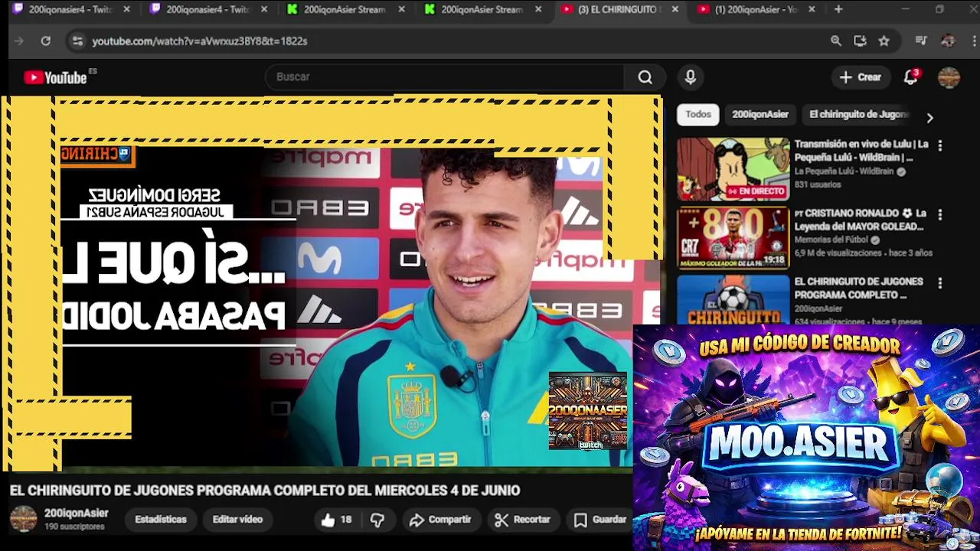
Task: Open more options for La Pequeña Lulú video
Action: [x=939, y=145]
